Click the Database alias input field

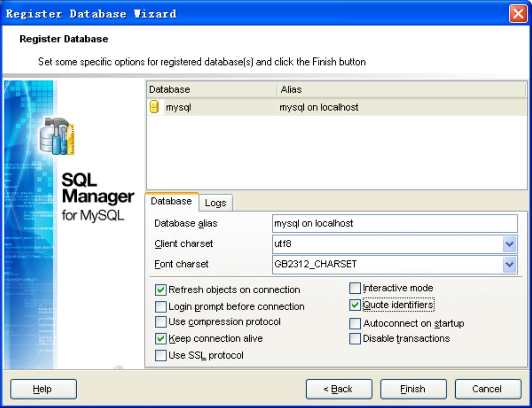pos(395,223)
